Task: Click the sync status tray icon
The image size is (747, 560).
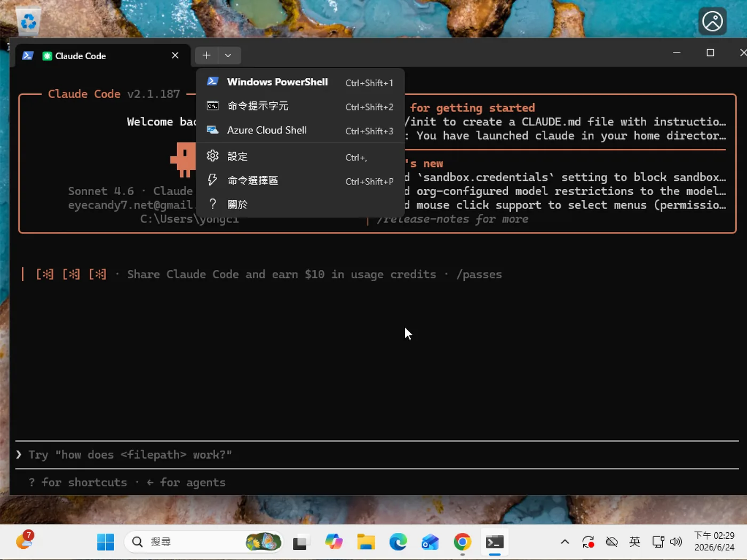Action: click(589, 542)
